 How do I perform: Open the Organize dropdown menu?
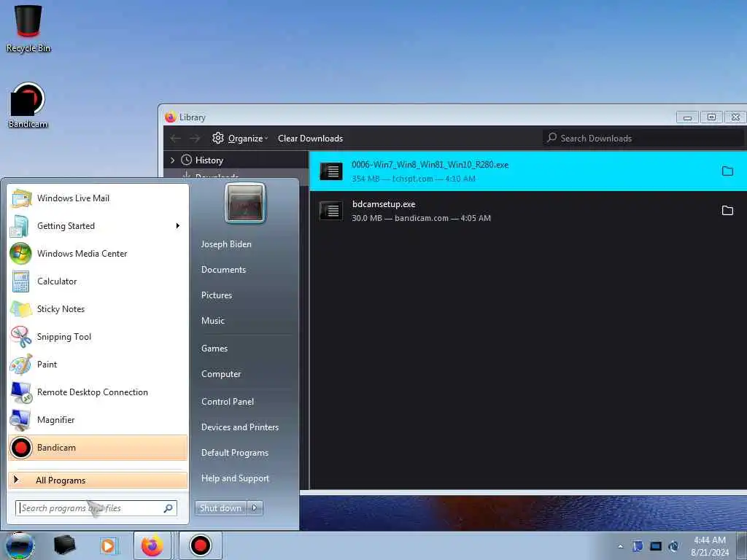tap(240, 139)
